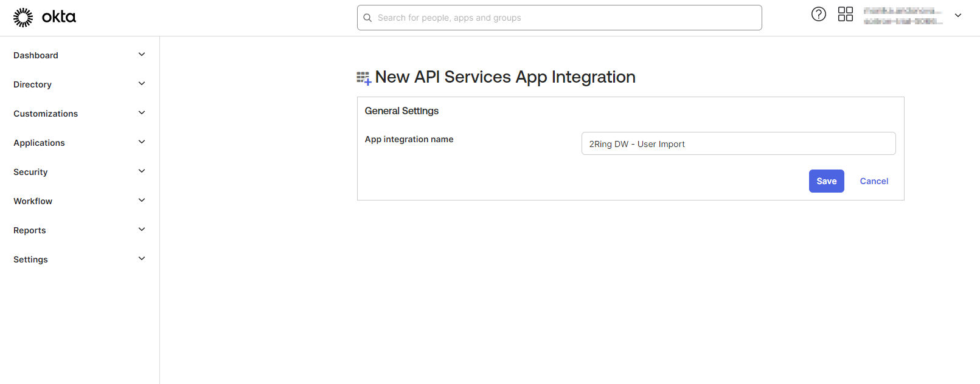Viewport: 980px width, 384px height.
Task: Save the new app integration
Action: pyautogui.click(x=826, y=181)
